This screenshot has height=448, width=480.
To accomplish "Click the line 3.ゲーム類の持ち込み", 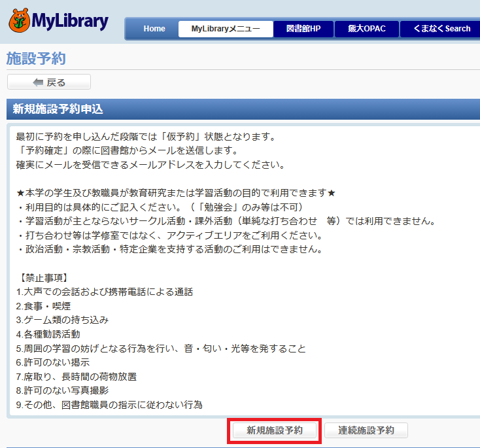I will coord(62,320).
